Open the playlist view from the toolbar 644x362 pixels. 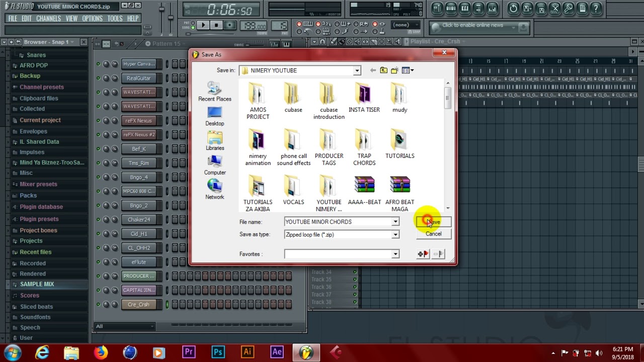[437, 8]
